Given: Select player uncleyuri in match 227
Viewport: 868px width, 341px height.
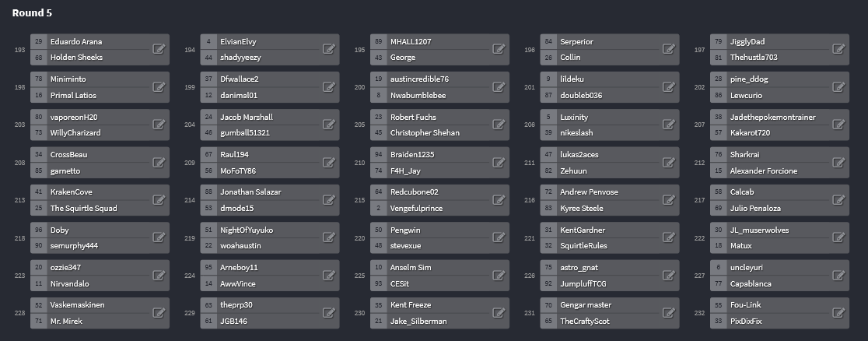Looking at the screenshot, I should (746, 267).
